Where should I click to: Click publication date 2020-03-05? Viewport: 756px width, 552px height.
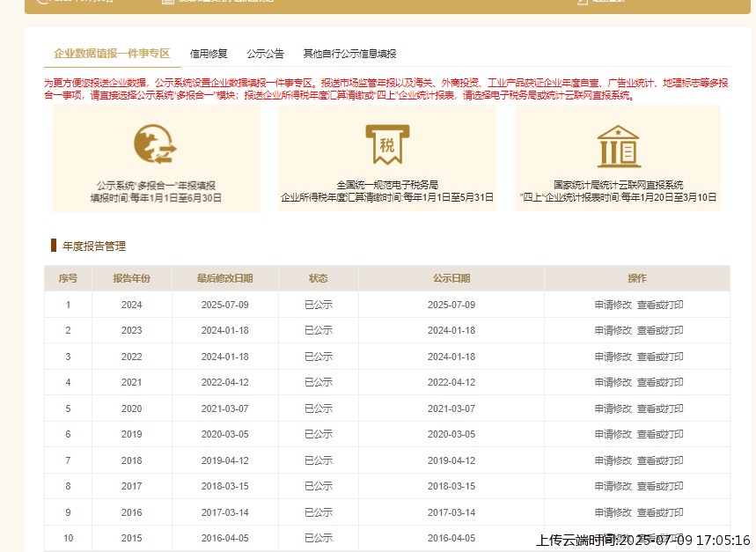click(x=451, y=434)
